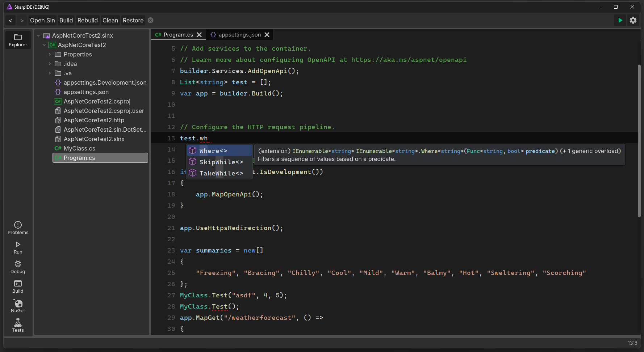Switch to the Program.cs tab
644x352 pixels.
tap(178, 35)
